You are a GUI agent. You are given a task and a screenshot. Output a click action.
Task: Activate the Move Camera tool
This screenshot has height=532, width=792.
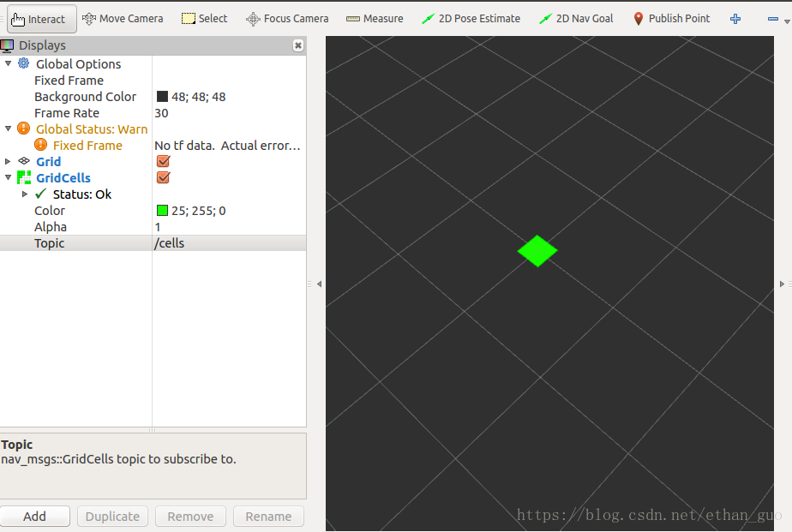click(123, 19)
